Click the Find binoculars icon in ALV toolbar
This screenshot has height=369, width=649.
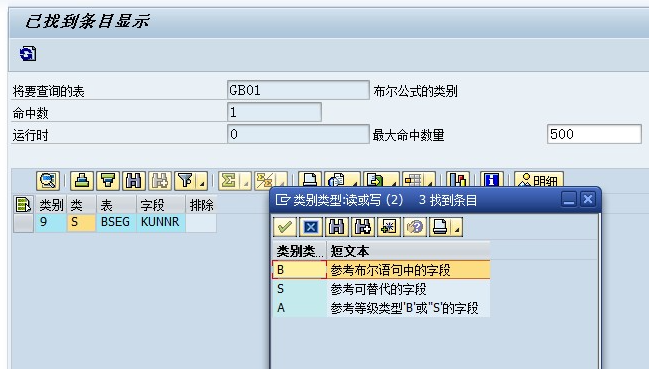(x=134, y=181)
